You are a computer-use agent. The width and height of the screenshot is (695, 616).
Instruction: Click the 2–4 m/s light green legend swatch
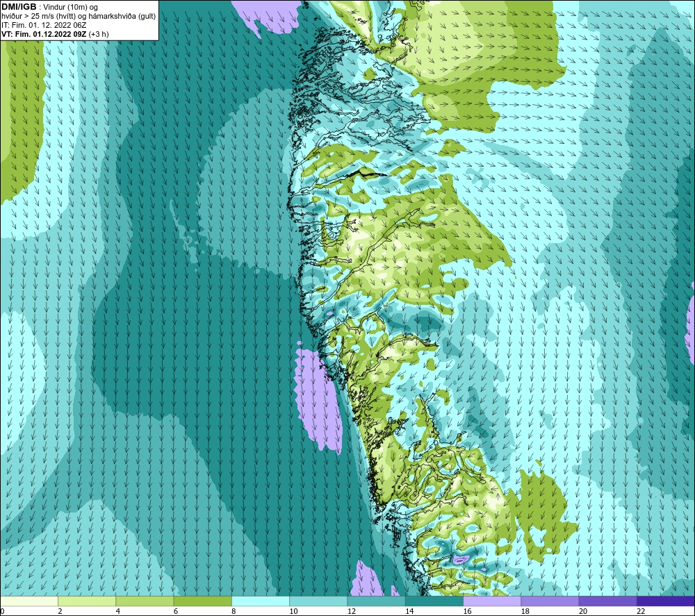(87, 601)
